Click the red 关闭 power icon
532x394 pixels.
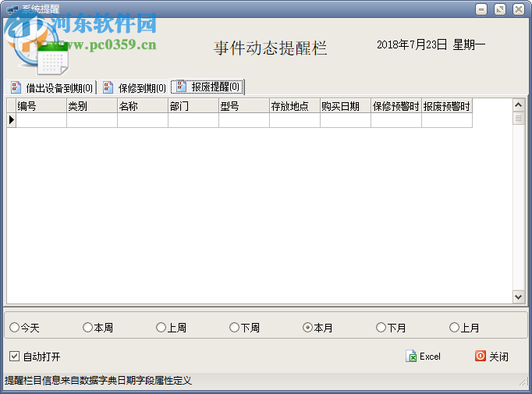[x=480, y=356]
